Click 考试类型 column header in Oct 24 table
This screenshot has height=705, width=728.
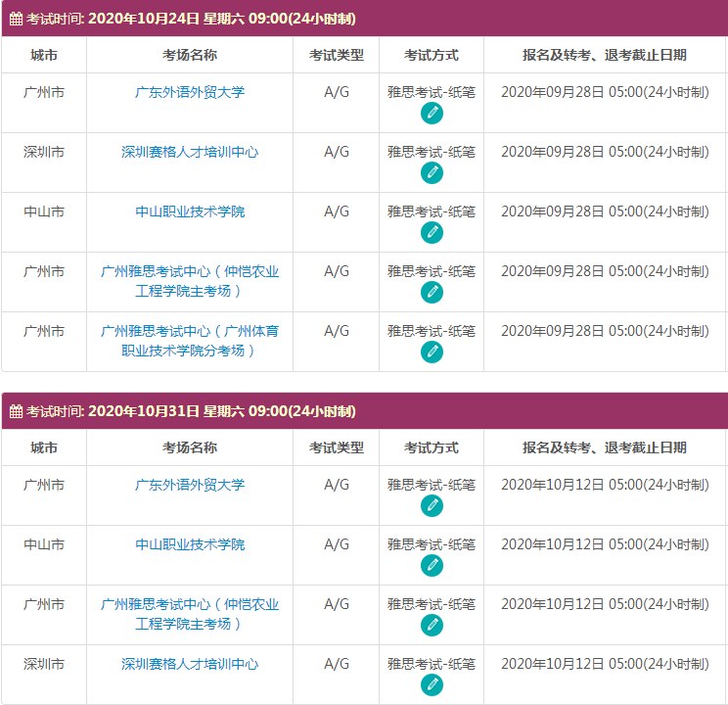click(337, 55)
